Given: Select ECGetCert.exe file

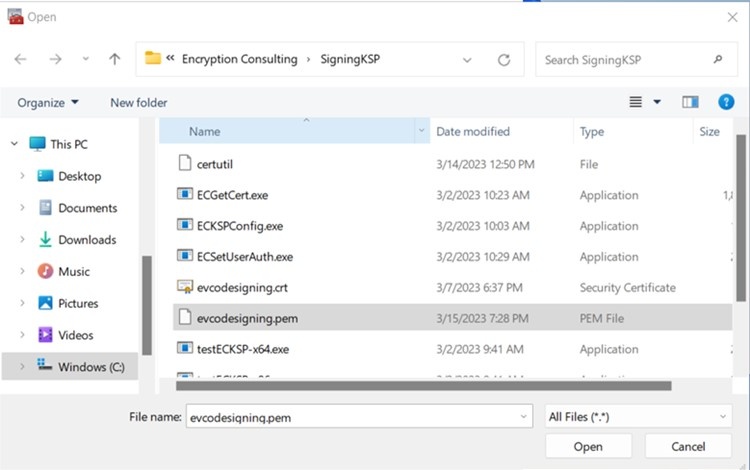Looking at the screenshot, I should click(x=232, y=195).
